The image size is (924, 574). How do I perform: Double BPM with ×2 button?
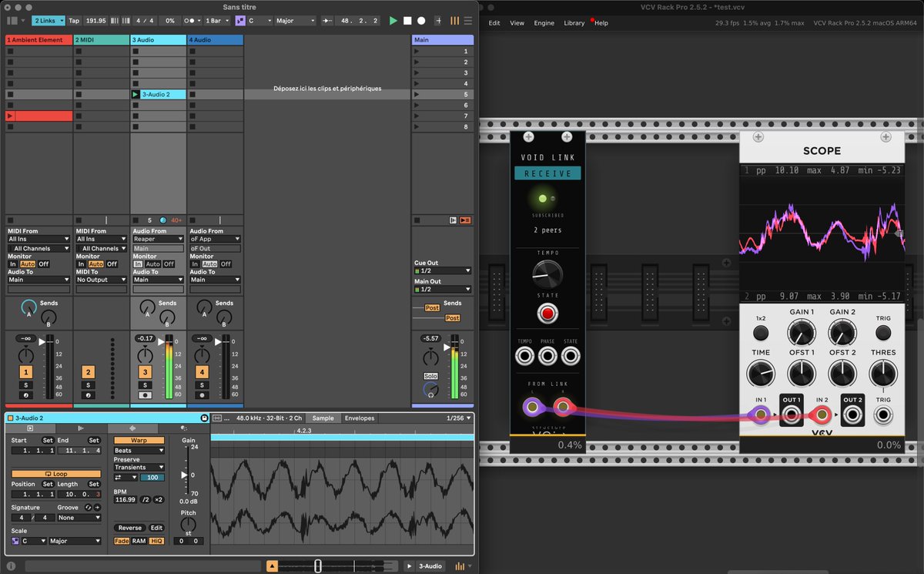point(159,500)
